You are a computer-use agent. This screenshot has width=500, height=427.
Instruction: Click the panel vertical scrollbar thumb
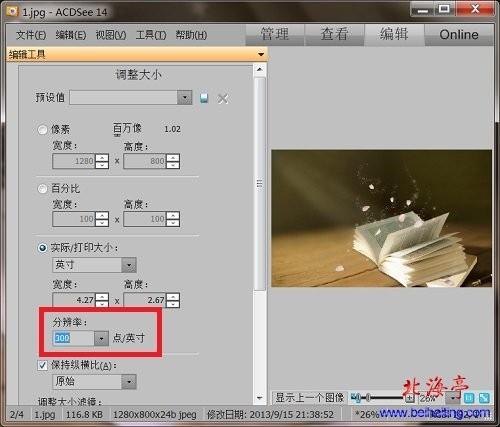260,184
